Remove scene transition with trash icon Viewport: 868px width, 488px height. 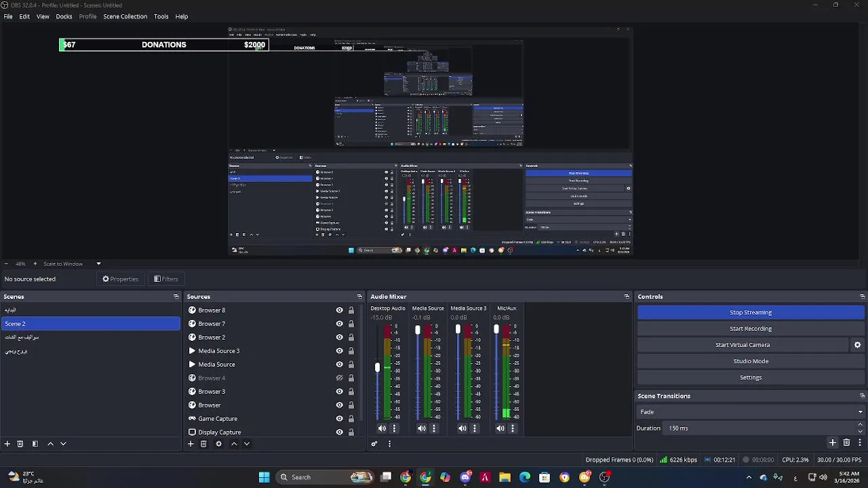click(x=846, y=443)
